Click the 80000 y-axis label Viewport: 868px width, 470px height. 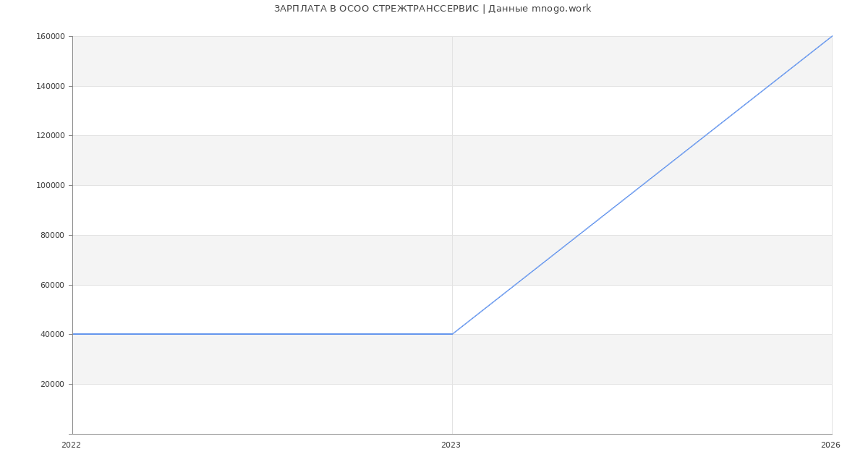coord(54,235)
